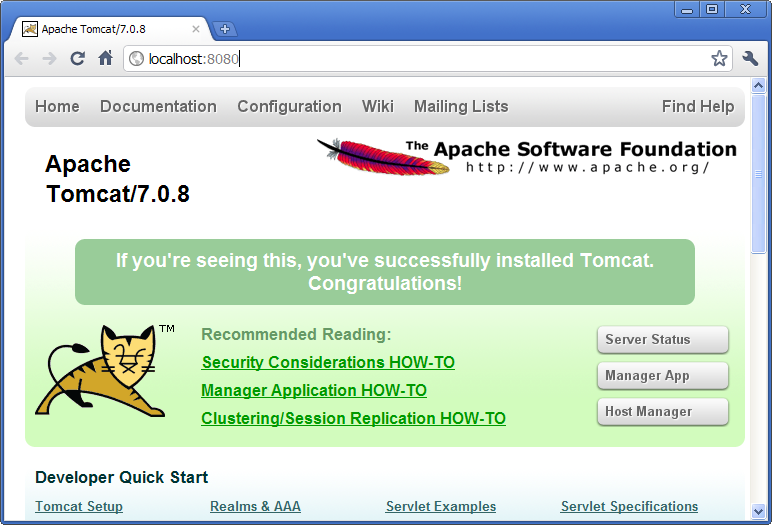Open Security Considerations HOW-TO link
The image size is (772, 525).
328,362
